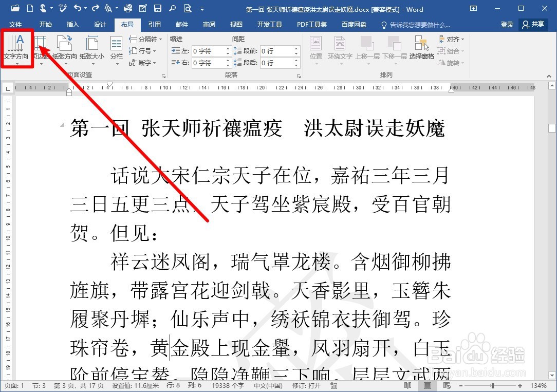Viewport: 557px width, 392px height.
Task: Switch to Read Mode view
Action: tap(408, 385)
